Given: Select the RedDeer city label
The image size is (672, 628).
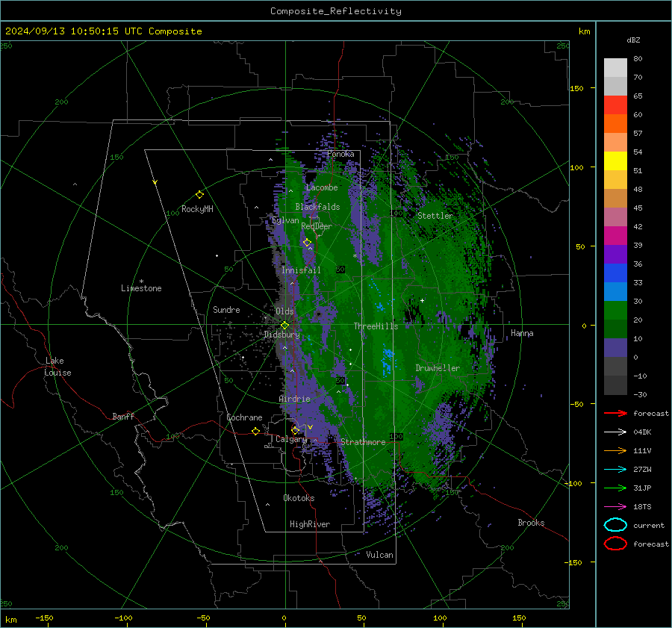Looking at the screenshot, I should (317, 226).
